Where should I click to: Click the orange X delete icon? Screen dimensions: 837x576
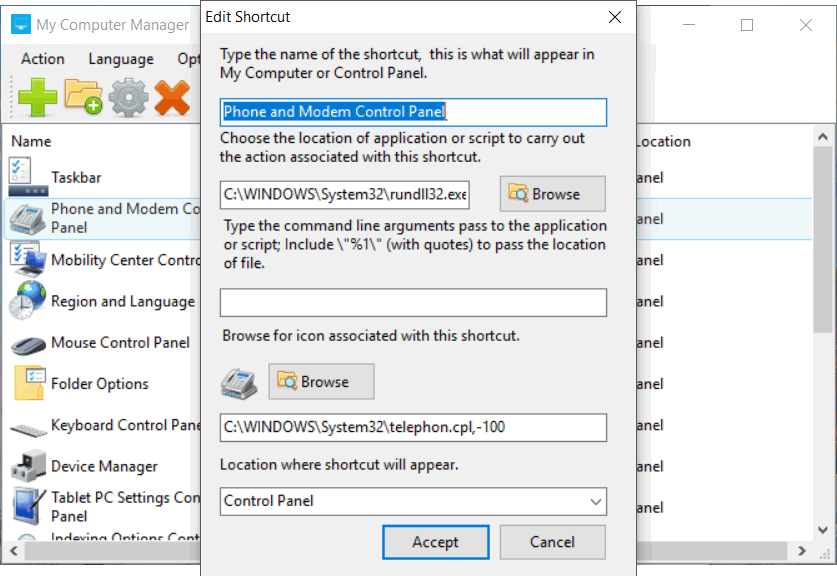tap(172, 98)
